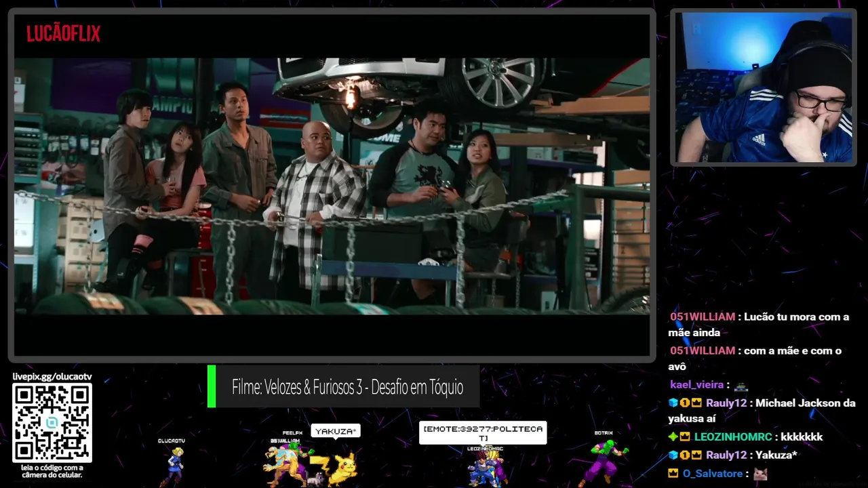Click the green bar beside the movie title
868x488 pixels.
click(x=212, y=387)
